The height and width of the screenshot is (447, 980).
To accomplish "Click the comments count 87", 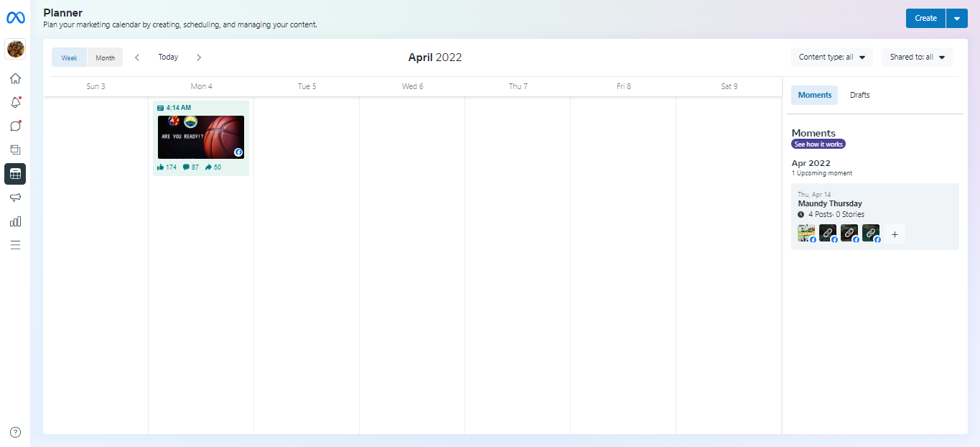I will (x=191, y=167).
